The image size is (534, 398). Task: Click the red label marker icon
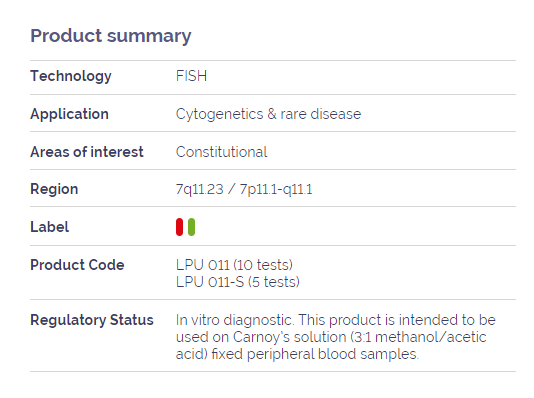pos(179,227)
